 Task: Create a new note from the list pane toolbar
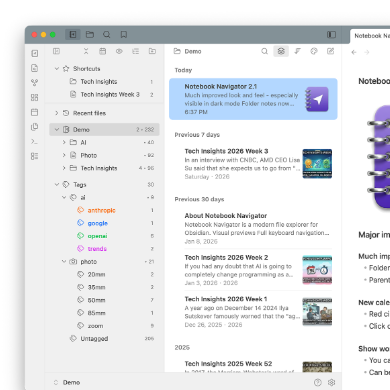click(330, 51)
